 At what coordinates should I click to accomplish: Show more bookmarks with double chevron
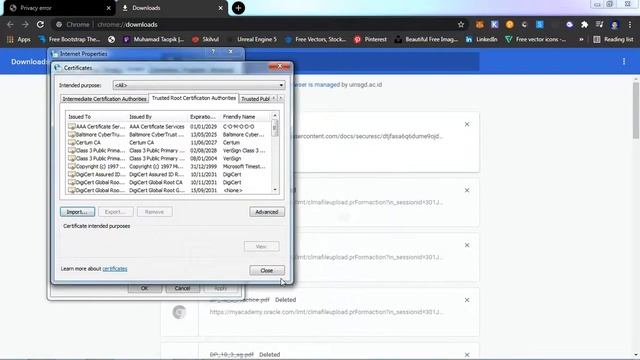coord(581,40)
